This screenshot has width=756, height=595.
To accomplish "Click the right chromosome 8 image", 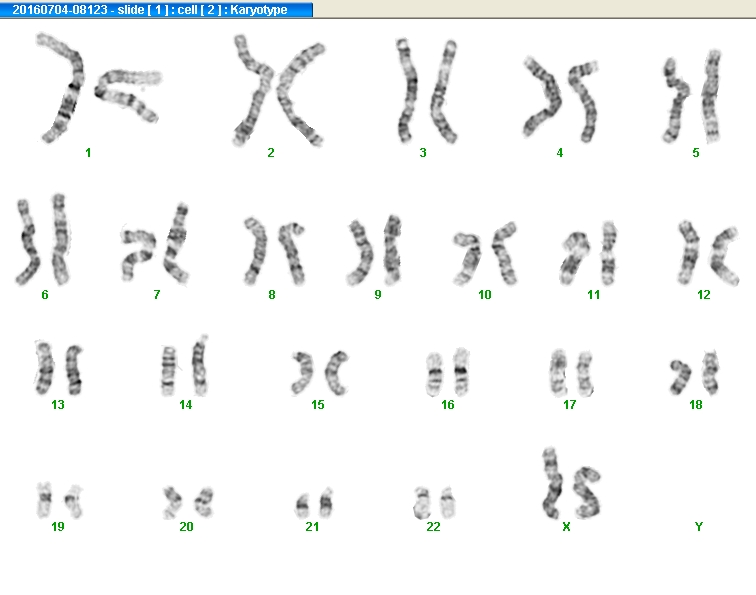I will point(292,253).
